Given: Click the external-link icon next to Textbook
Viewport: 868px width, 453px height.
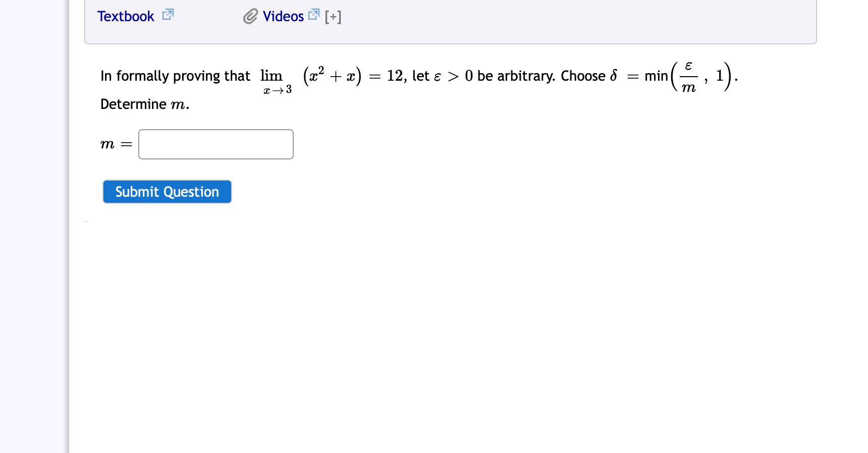Looking at the screenshot, I should [167, 15].
